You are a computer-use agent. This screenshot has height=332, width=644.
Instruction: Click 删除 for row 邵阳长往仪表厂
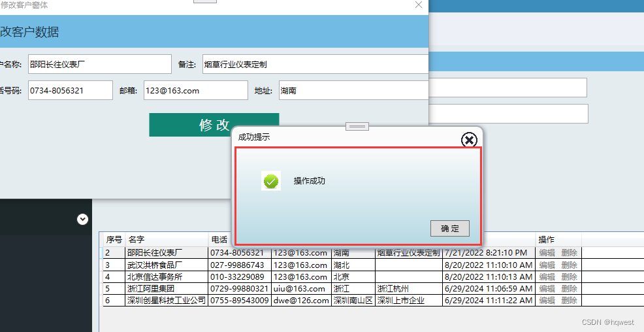coord(570,253)
